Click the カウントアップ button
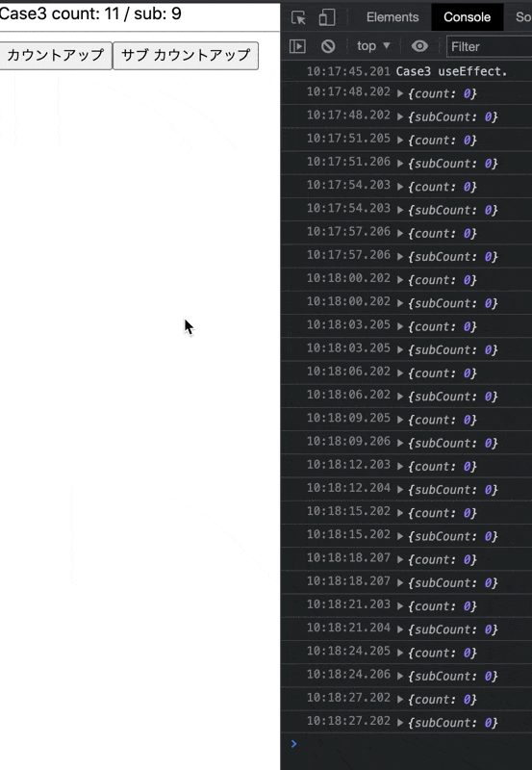The image size is (532, 770). (56, 55)
